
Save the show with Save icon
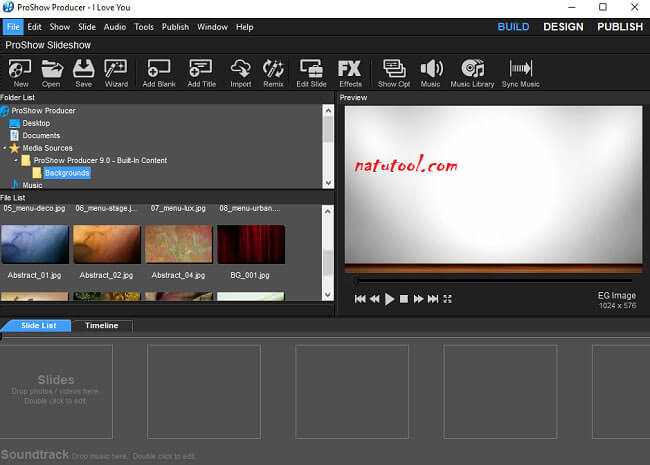tap(84, 73)
